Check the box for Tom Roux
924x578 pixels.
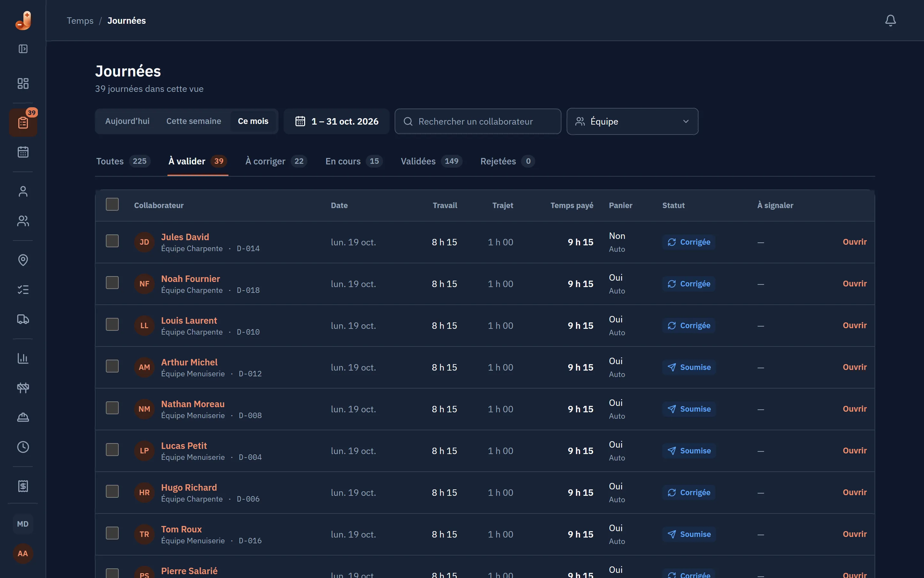click(x=112, y=533)
